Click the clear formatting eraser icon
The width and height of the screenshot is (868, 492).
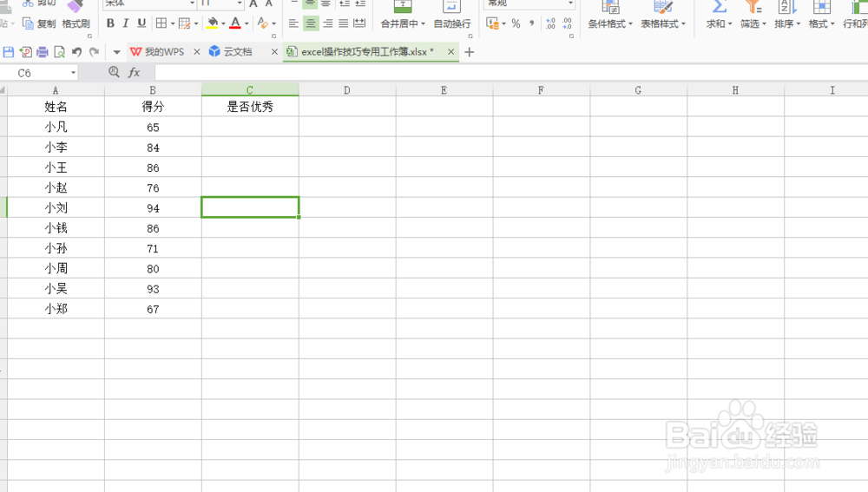(262, 23)
